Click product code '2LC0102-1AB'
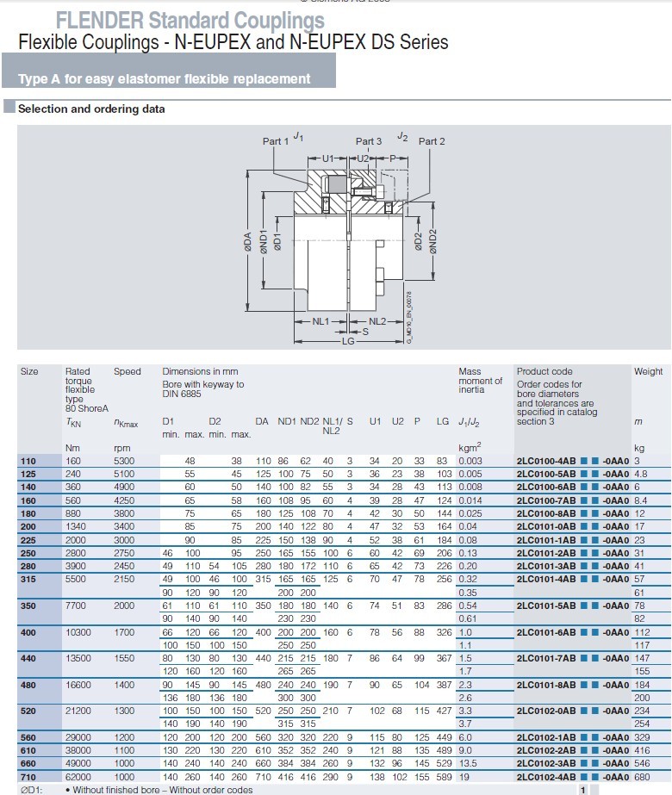Viewport: 672px width, 795px height. point(546,737)
